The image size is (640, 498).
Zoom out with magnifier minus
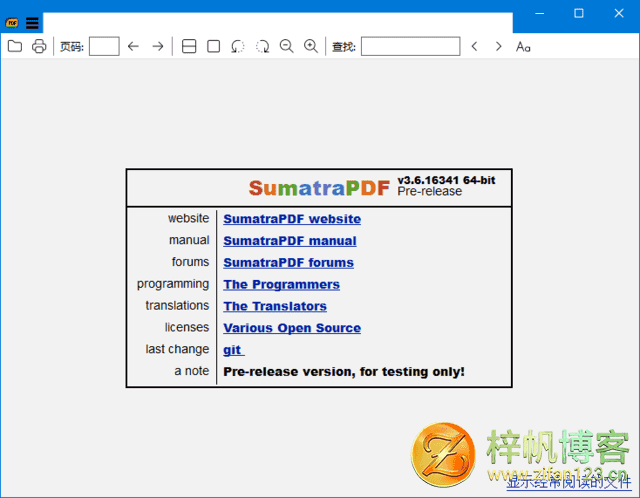tap(287, 46)
